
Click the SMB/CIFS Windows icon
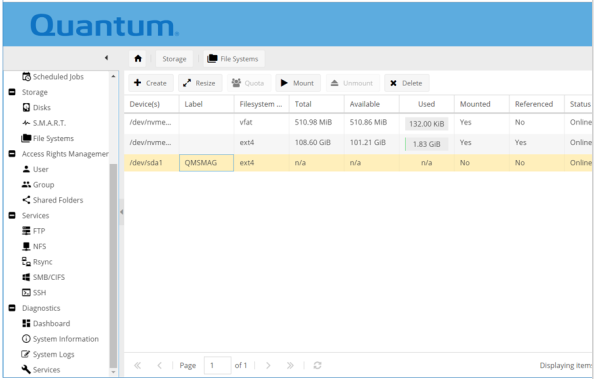[x=26, y=277]
